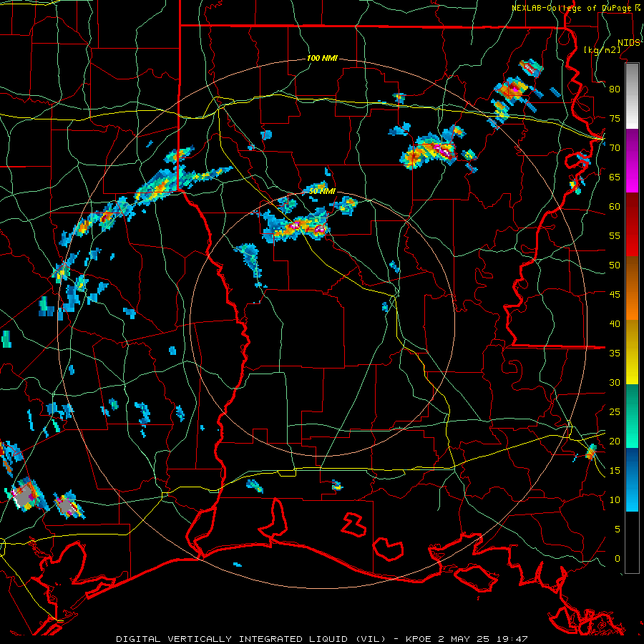Select the purple-magenta segment of the color scale
The width and height of the screenshot is (644, 644).
633,160
